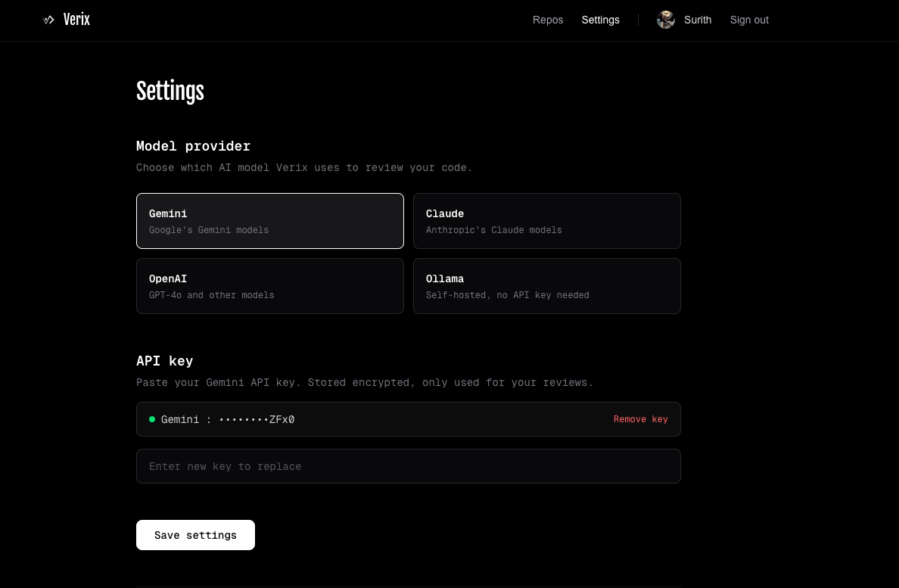Select OpenAI as model provider
The height and width of the screenshot is (588, 899).
click(270, 286)
